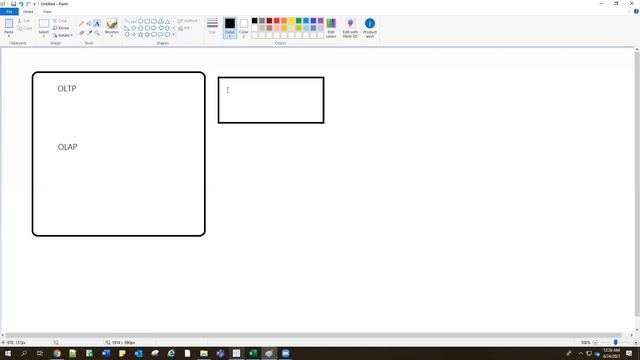Choose the Five-point star shape
This screenshot has width=640, height=360.
click(140, 35)
